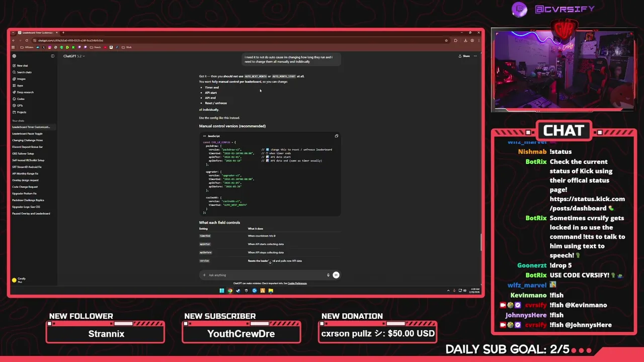Open browser extensions puzzle icon
Image resolution: width=644 pixels, height=362 pixels.
click(455, 40)
